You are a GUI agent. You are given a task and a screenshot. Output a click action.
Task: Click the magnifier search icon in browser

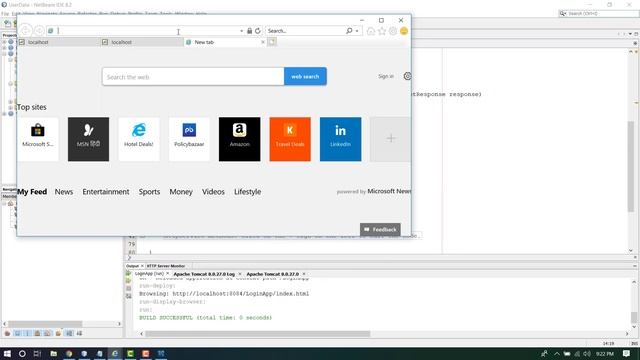(x=349, y=31)
